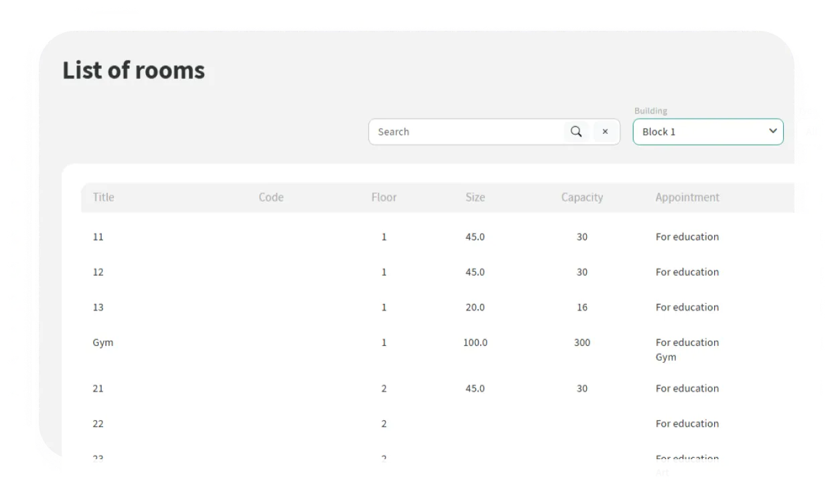Select room 11 in the list
This screenshot has height=504, width=832.
point(98,237)
